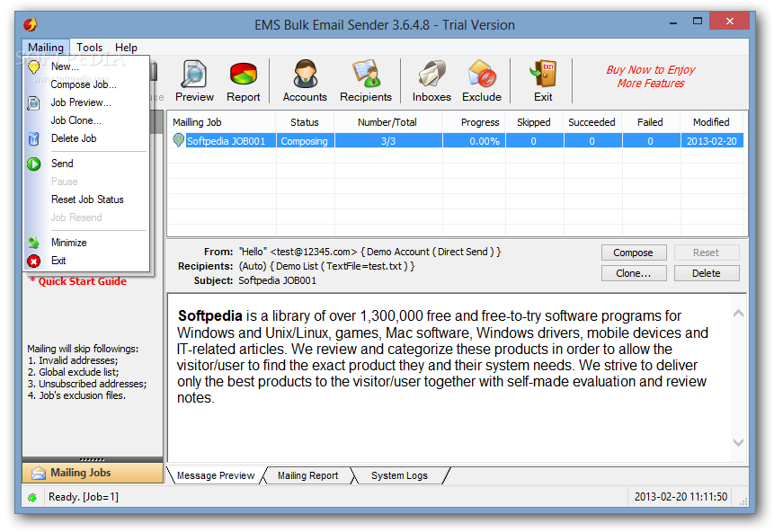Switch to the Mailing Report tab
Screen dimensions: 774x532
coord(307,475)
